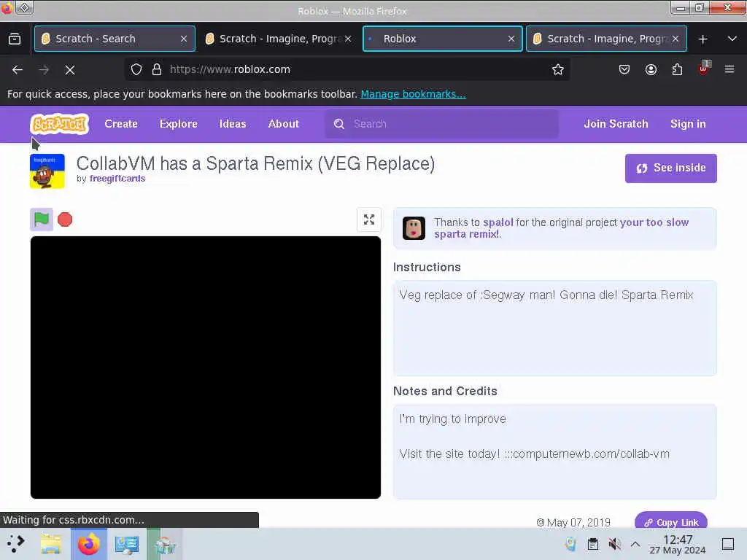Open the Ideas menu item
Image resolution: width=747 pixels, height=560 pixels.
[233, 124]
